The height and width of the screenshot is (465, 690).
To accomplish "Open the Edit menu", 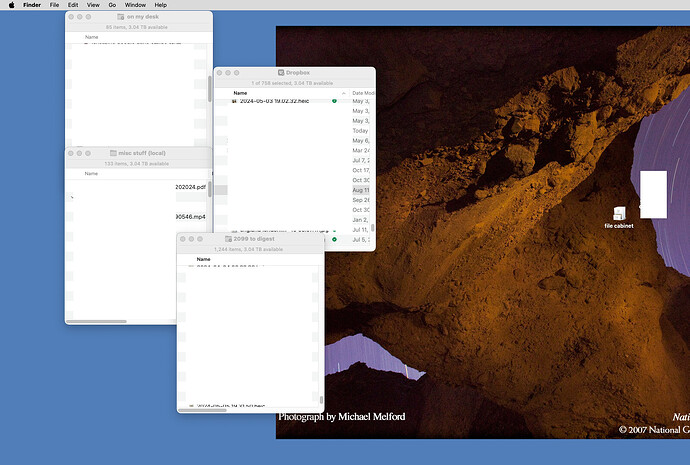I will (73, 5).
